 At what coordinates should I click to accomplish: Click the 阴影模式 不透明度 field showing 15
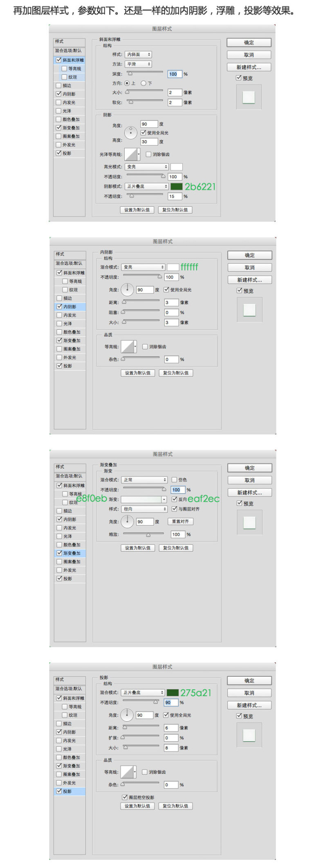tap(175, 197)
